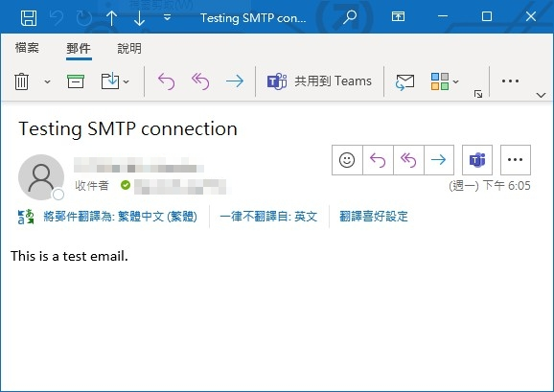Archive the message from the ribbon
This screenshot has width=554, height=392.
tap(76, 81)
